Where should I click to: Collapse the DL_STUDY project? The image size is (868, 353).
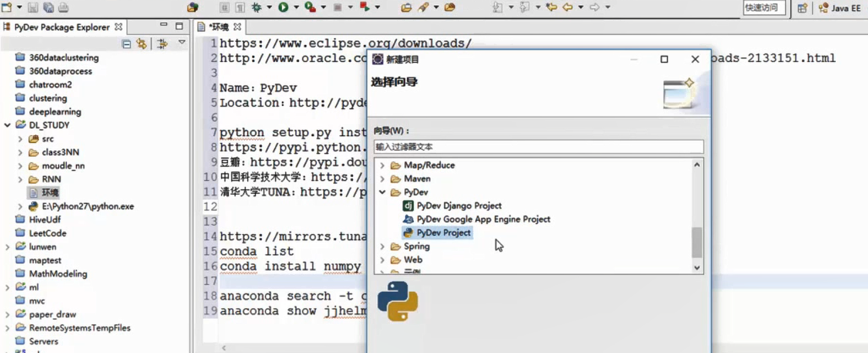tap(7, 125)
